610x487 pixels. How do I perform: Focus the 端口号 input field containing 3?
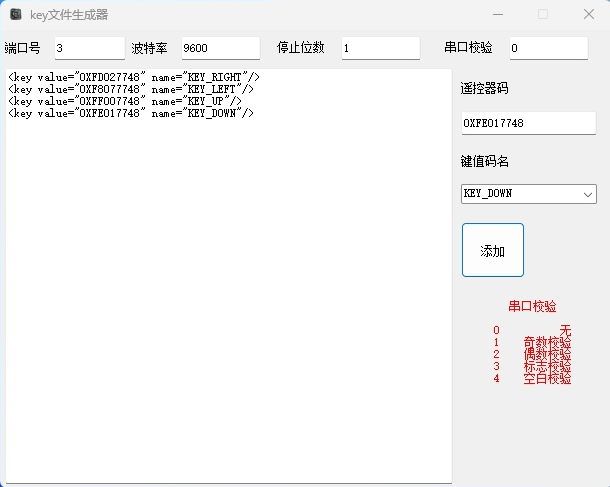click(x=89, y=48)
